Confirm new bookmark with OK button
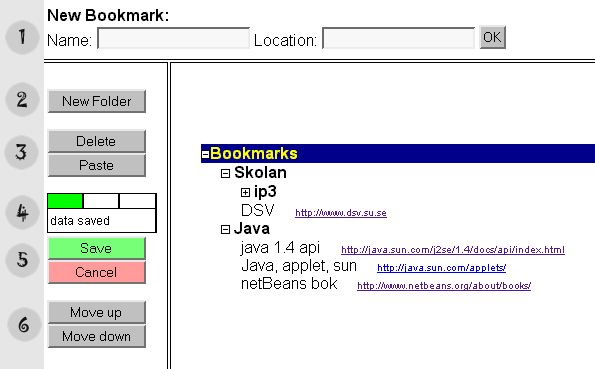Image resolution: width=595 pixels, height=369 pixels. point(493,37)
